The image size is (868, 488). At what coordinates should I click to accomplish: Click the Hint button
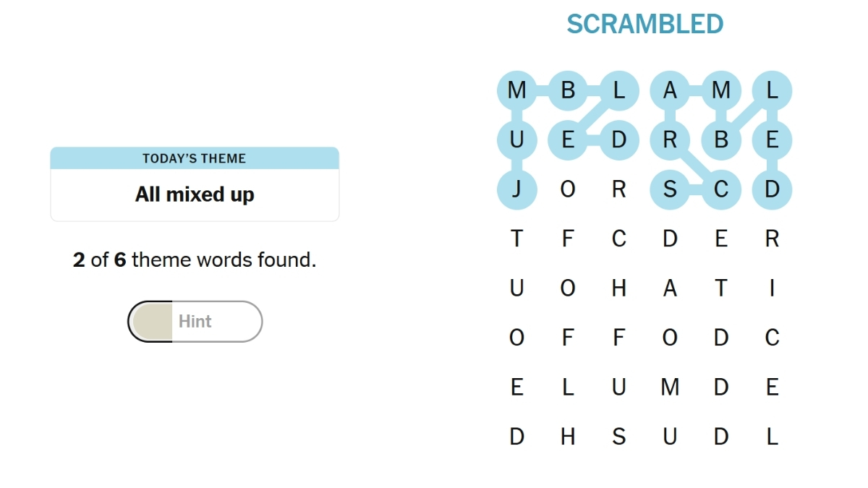click(195, 322)
